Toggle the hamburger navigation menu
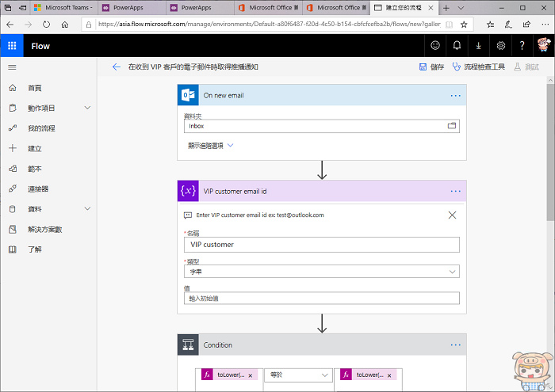 12,67
